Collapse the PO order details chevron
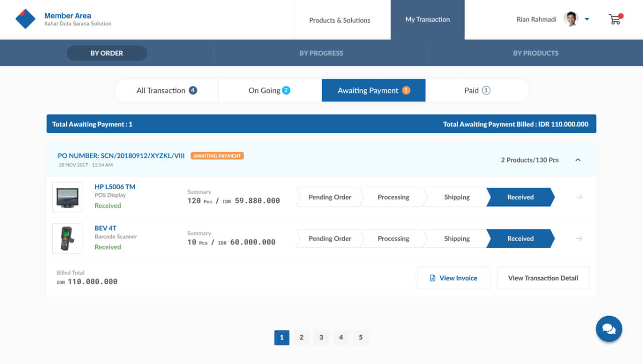 pyautogui.click(x=578, y=160)
